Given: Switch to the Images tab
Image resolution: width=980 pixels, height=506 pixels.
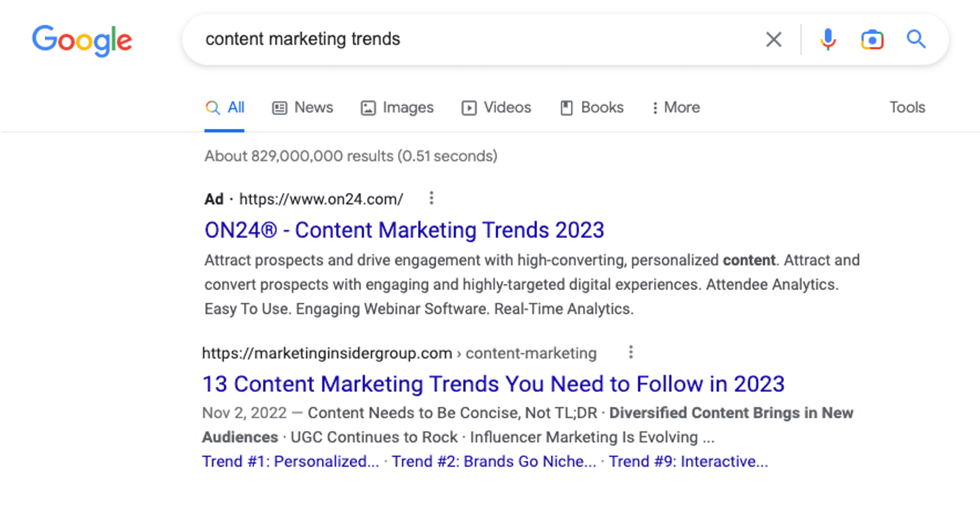Looking at the screenshot, I should click(x=397, y=108).
